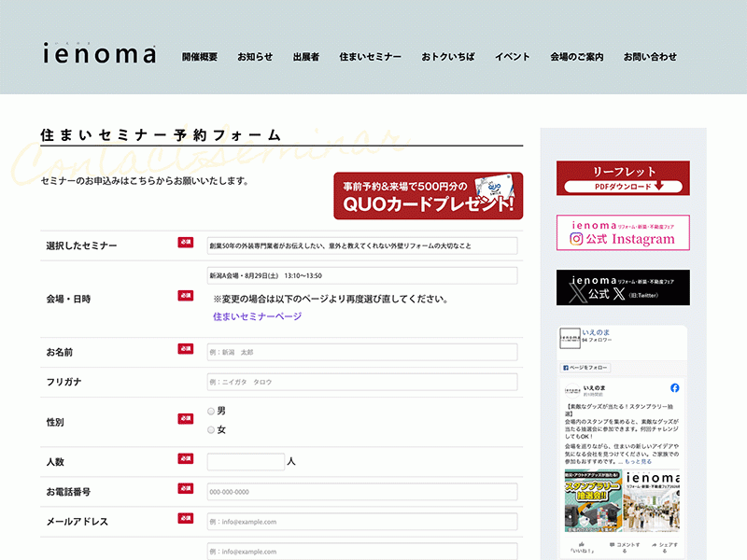Open the 住まいセミナー menu item
This screenshot has height=560, width=747.
pos(370,57)
